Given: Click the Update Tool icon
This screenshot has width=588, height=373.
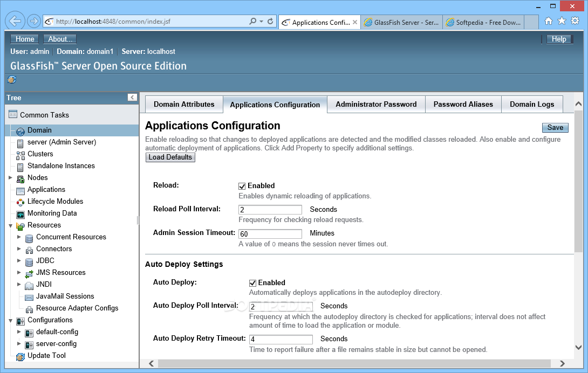Looking at the screenshot, I should click(x=20, y=356).
